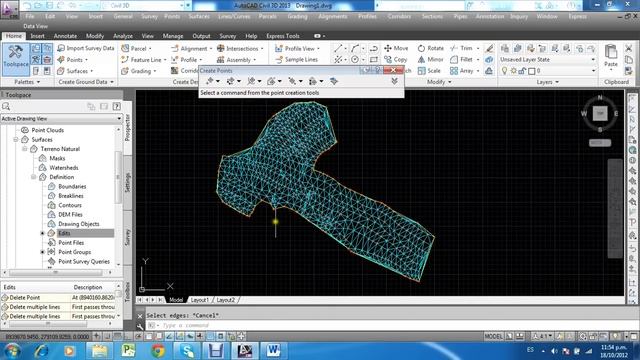This screenshot has height=360, width=640.
Task: Open Microsoft Word from taskbar
Action: point(273,351)
